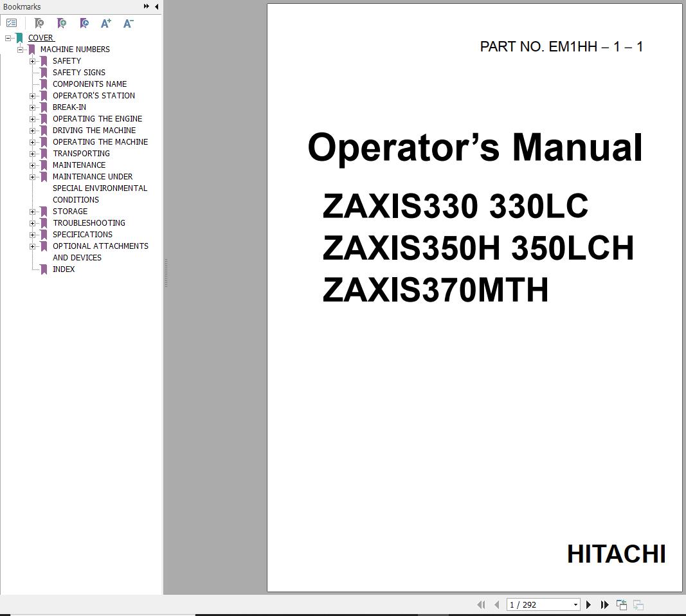Decrease bookmark text size with A-
Viewport: 686px width, 616px height.
click(x=128, y=23)
